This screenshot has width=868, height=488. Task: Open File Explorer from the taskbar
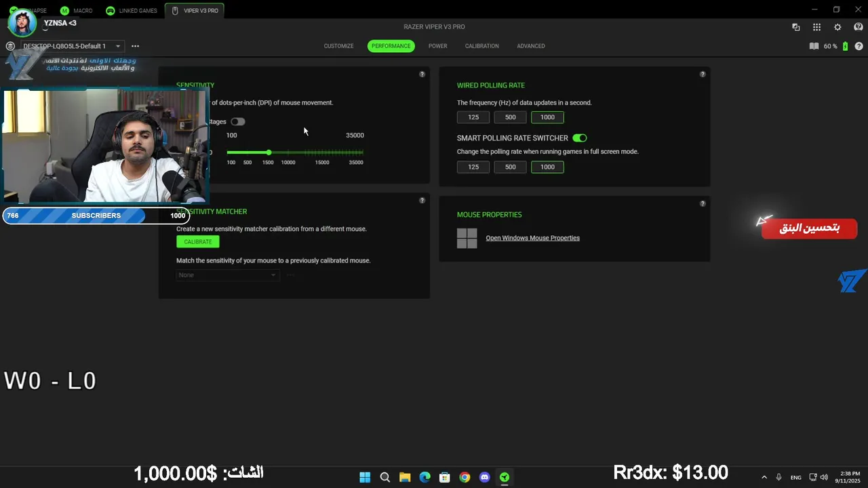(405, 477)
